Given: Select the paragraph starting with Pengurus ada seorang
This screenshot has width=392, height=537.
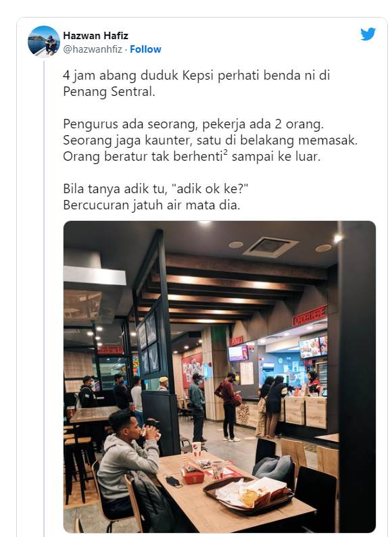Looking at the screenshot, I should click(x=210, y=140).
